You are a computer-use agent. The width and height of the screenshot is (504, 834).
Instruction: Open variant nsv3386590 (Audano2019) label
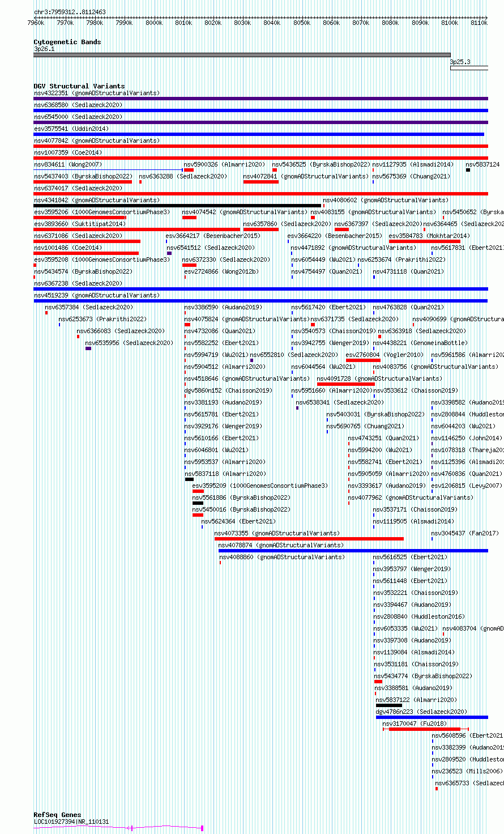tap(223, 307)
